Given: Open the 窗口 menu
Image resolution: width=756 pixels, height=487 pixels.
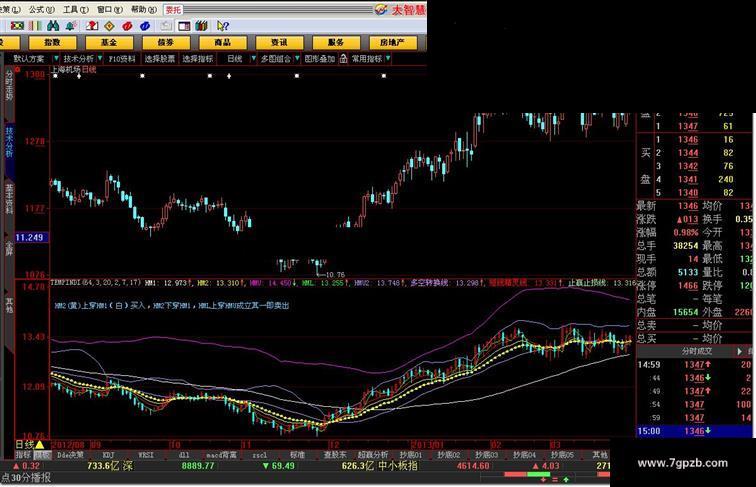Looking at the screenshot, I should point(109,9).
